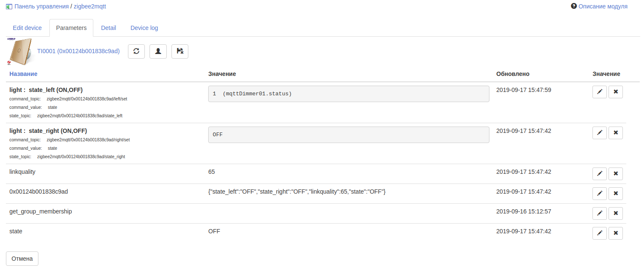Delete the bottom state parameter row
Screen dimensions: 644x270
(x=616, y=233)
